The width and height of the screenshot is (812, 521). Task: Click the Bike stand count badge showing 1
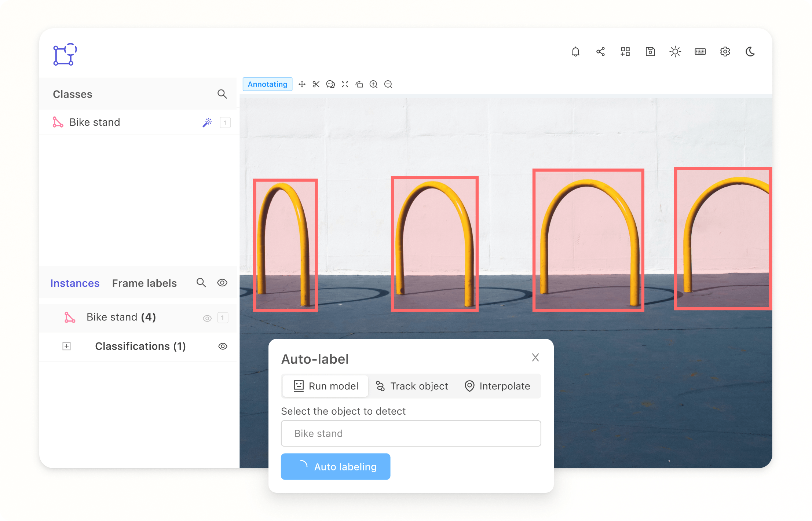[225, 122]
